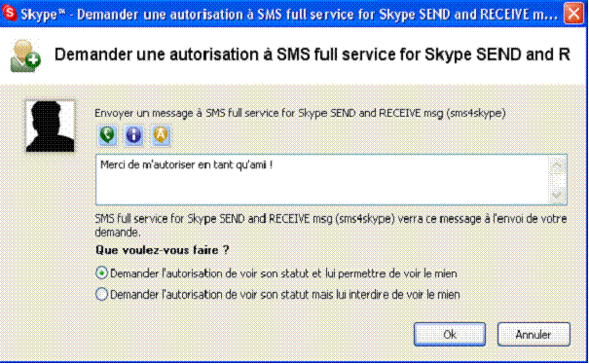
Task: Click the dialog title bar text
Action: [x=289, y=15]
